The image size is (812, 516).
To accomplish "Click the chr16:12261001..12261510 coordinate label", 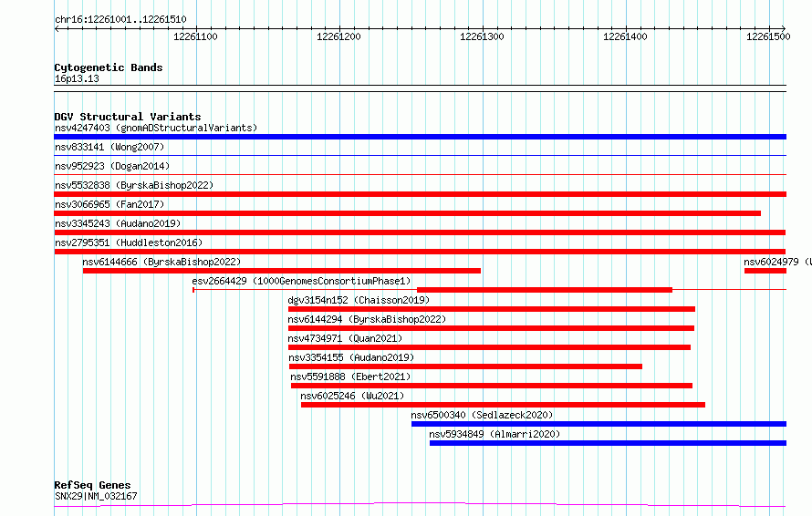I will click(x=120, y=19).
